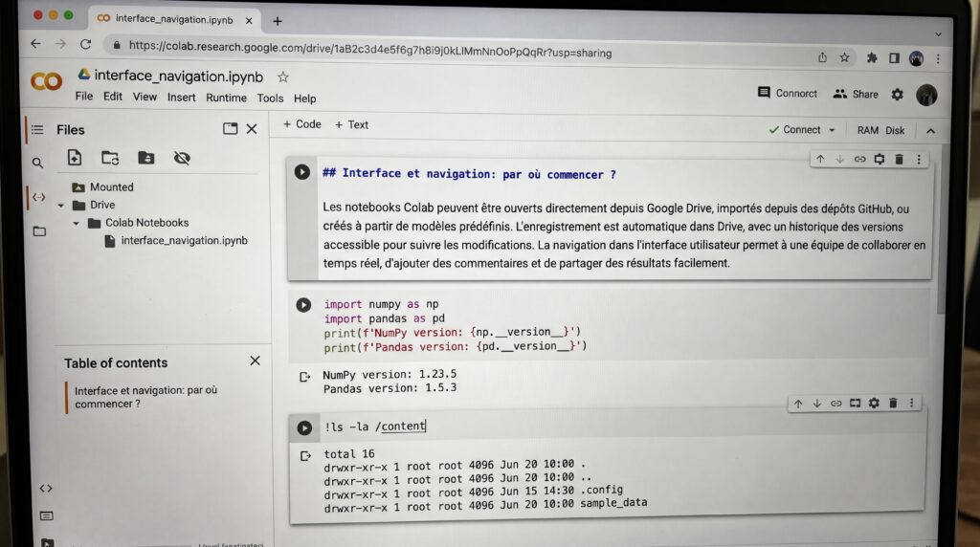Run the ls -la /content cell
Image resolution: width=980 pixels, height=547 pixels.
click(304, 427)
